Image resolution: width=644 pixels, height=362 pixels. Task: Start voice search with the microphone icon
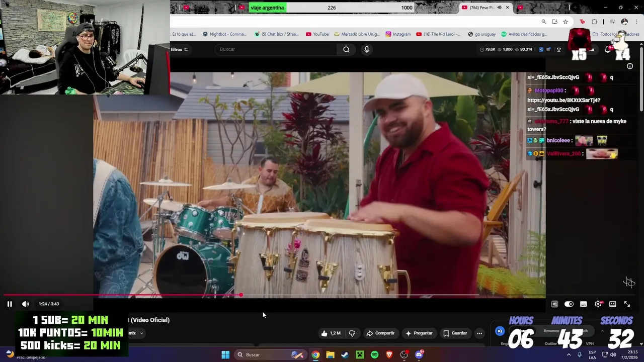[x=367, y=49]
